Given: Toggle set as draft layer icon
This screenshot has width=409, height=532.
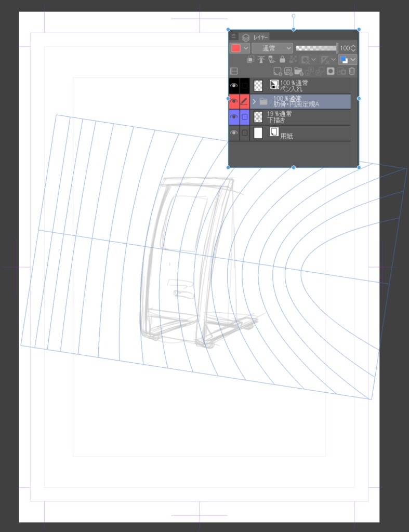Looking at the screenshot, I should [271, 60].
